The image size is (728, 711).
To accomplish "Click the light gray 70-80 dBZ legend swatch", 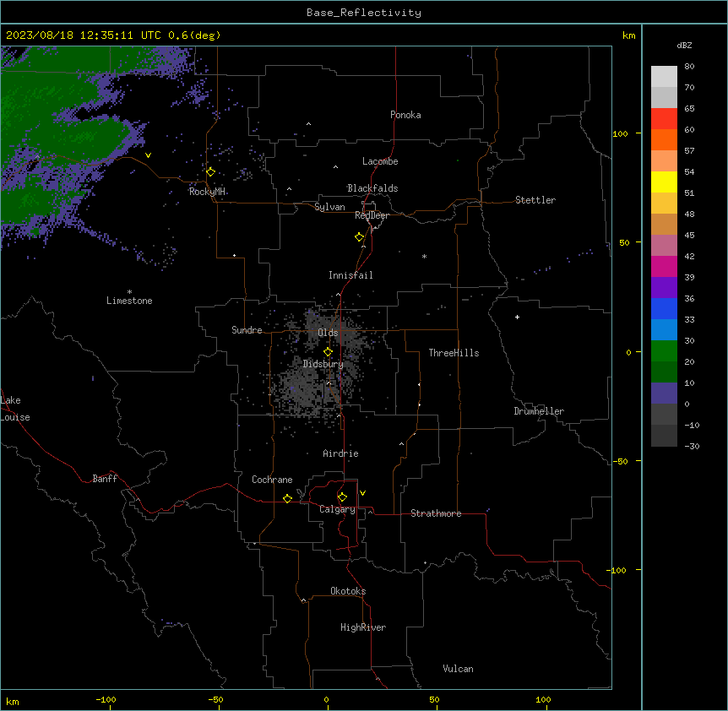I will (x=664, y=77).
